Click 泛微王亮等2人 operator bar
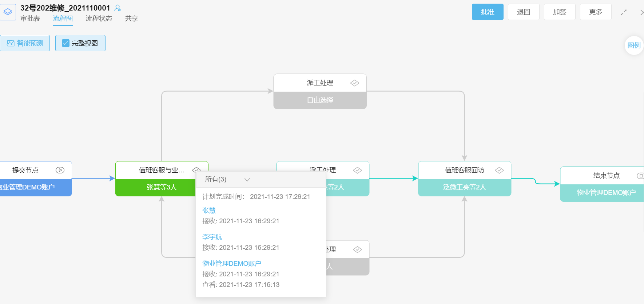 (465, 187)
